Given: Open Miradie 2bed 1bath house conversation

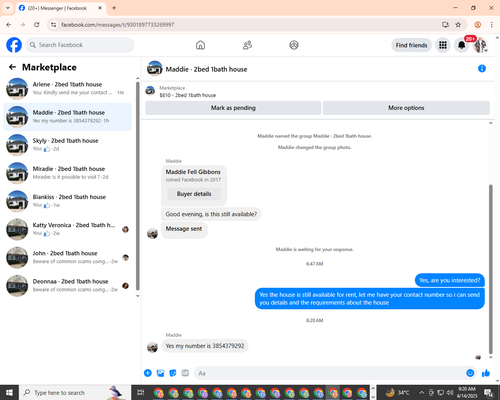Looking at the screenshot, I should 67,173.
